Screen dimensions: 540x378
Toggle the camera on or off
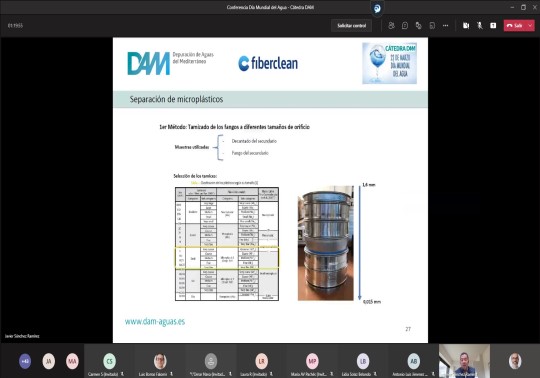(466, 25)
